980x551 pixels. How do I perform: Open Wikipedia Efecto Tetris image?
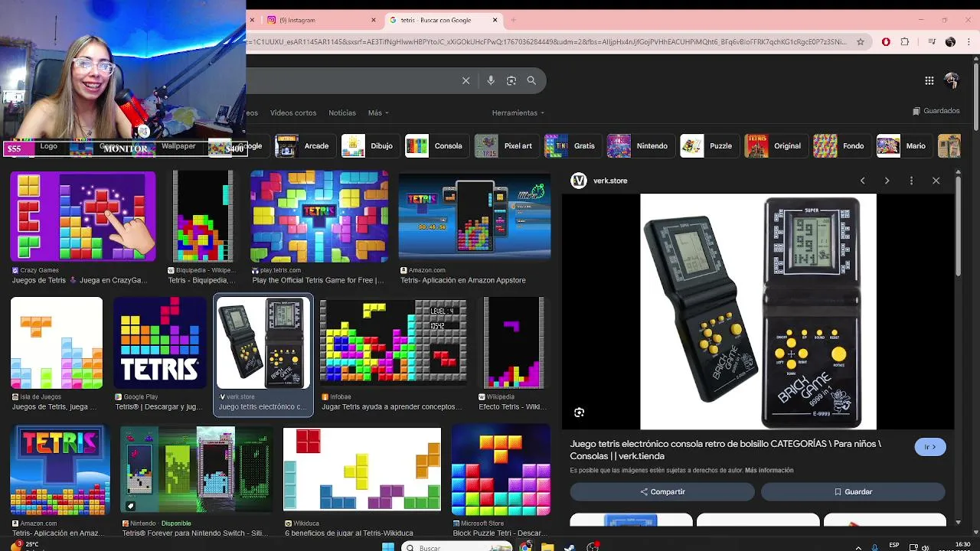click(x=514, y=343)
